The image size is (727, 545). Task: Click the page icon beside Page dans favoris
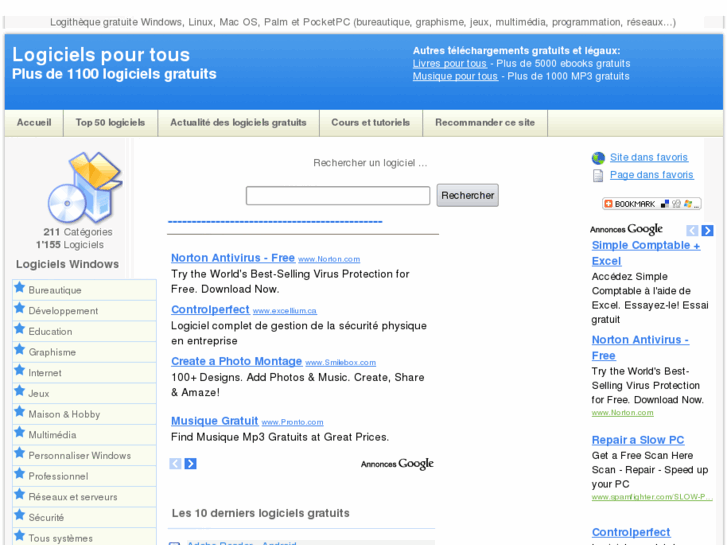(598, 175)
